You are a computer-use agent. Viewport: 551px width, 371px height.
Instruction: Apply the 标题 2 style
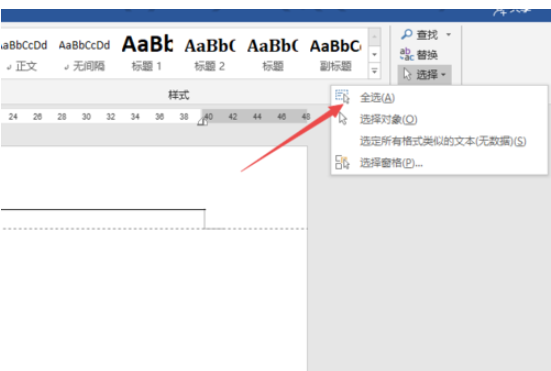click(210, 54)
